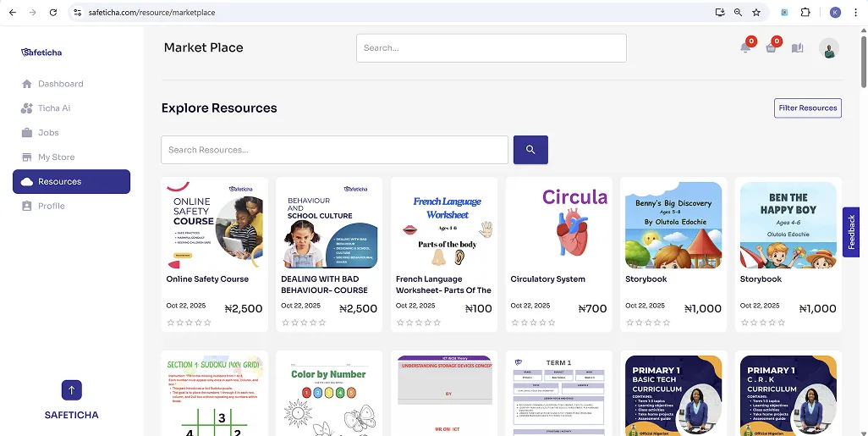868x436 pixels.
Task: Rate Online Safety Course using stars
Action: tap(189, 323)
